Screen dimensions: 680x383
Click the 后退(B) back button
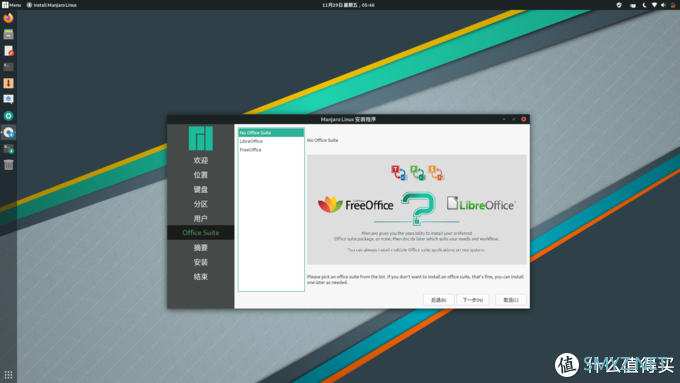438,300
